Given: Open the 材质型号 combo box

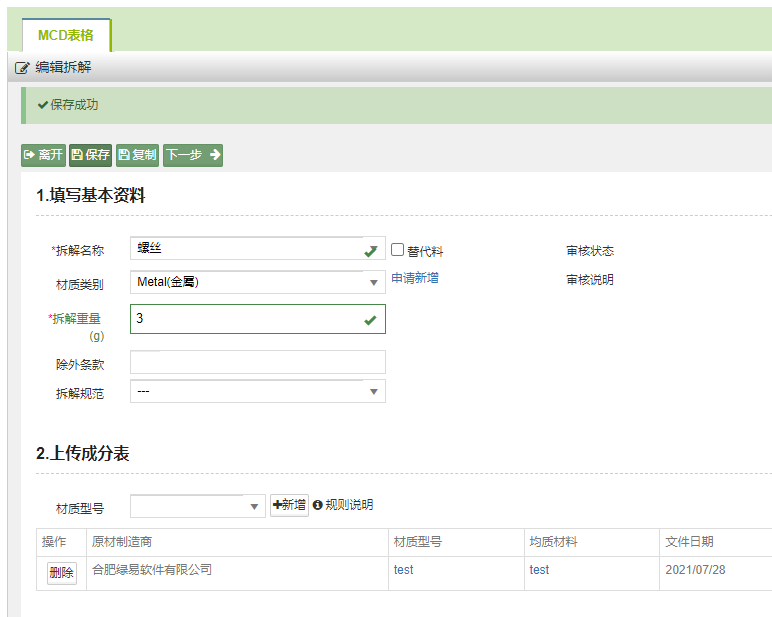Looking at the screenshot, I should 197,506.
